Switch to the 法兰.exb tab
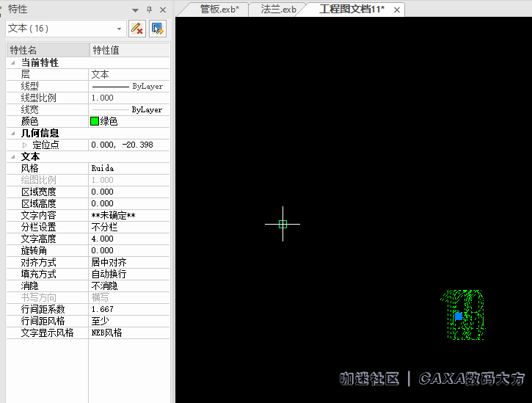This screenshot has width=532, height=403. [279, 9]
